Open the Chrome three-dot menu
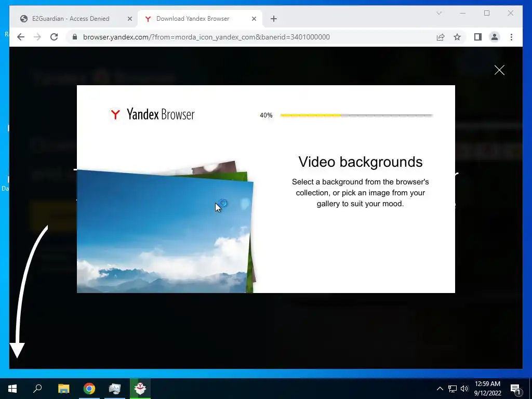This screenshot has width=532, height=399. point(511,37)
